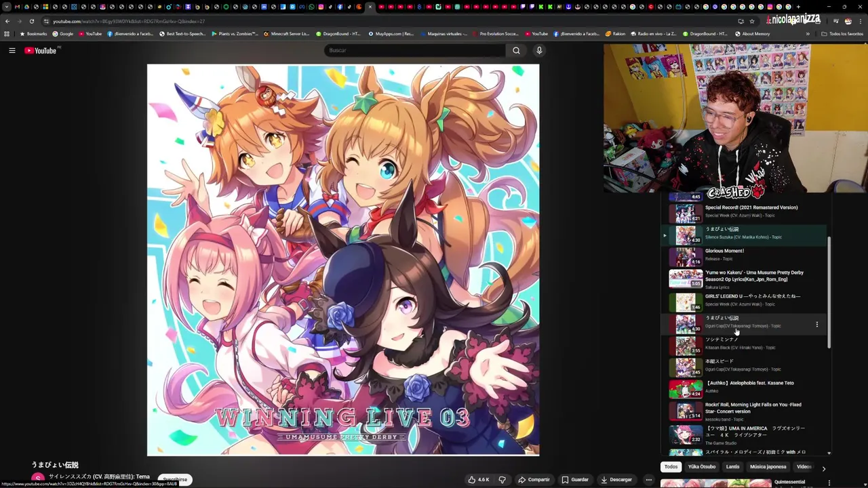Viewport: 868px width, 488px height.
Task: Open the Google bookmark
Action: point(62,33)
